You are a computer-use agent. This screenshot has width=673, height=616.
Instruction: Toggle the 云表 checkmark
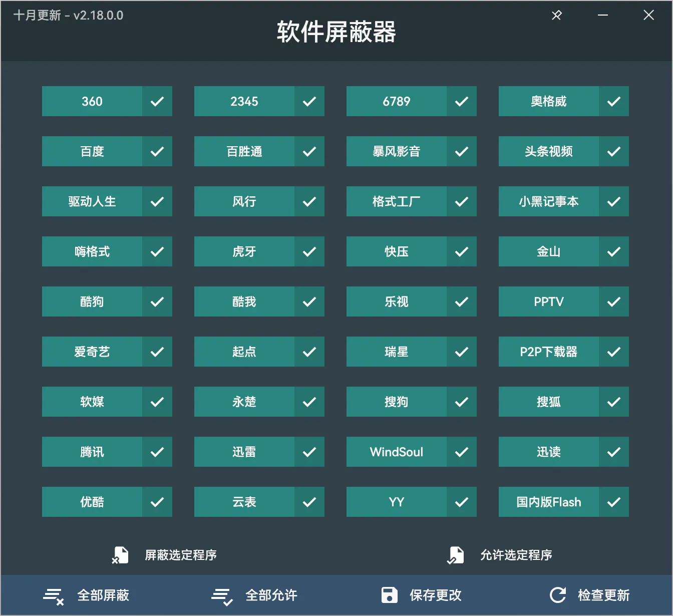tap(309, 502)
